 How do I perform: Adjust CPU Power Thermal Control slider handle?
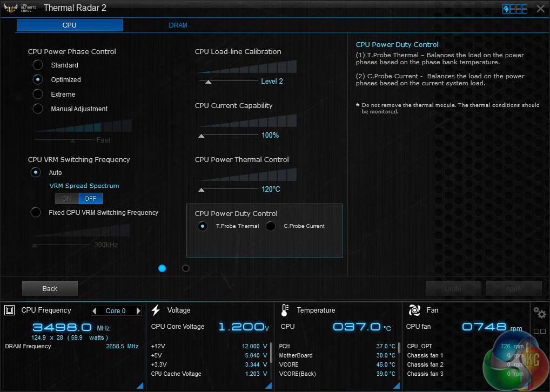point(202,190)
